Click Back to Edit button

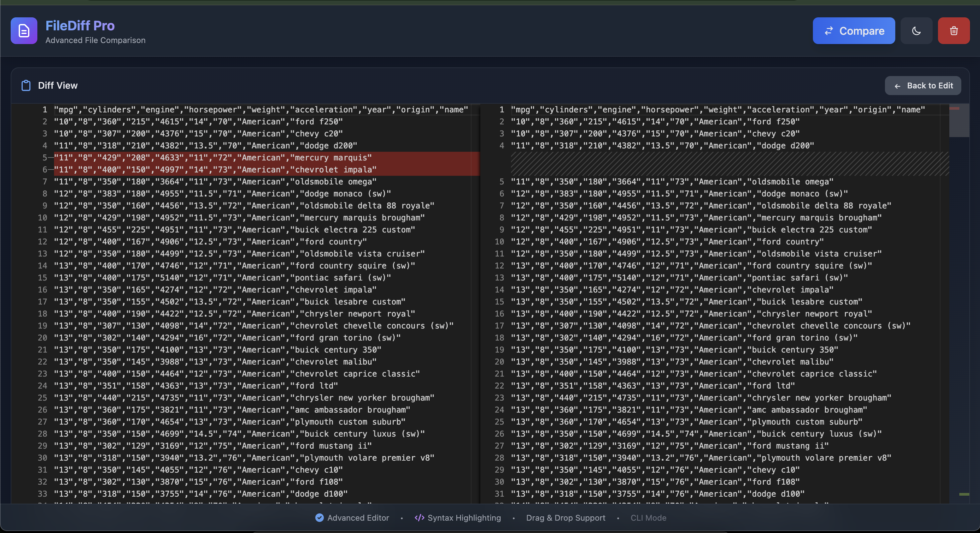923,86
